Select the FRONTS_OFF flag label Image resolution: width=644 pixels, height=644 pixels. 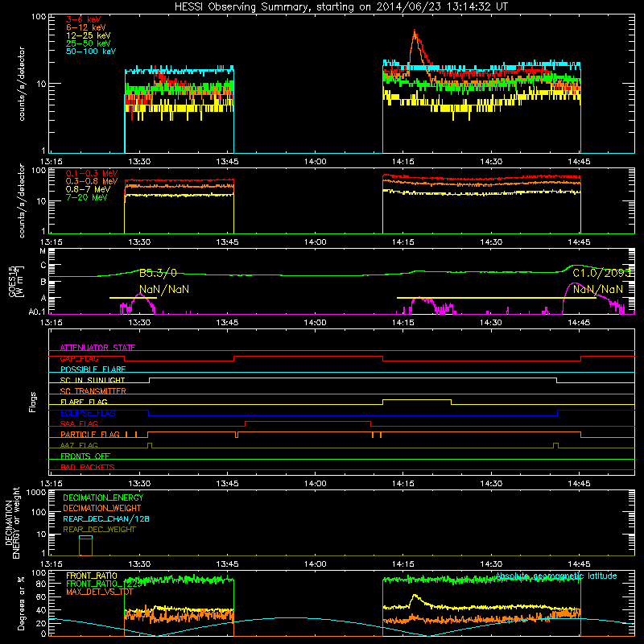85,456
